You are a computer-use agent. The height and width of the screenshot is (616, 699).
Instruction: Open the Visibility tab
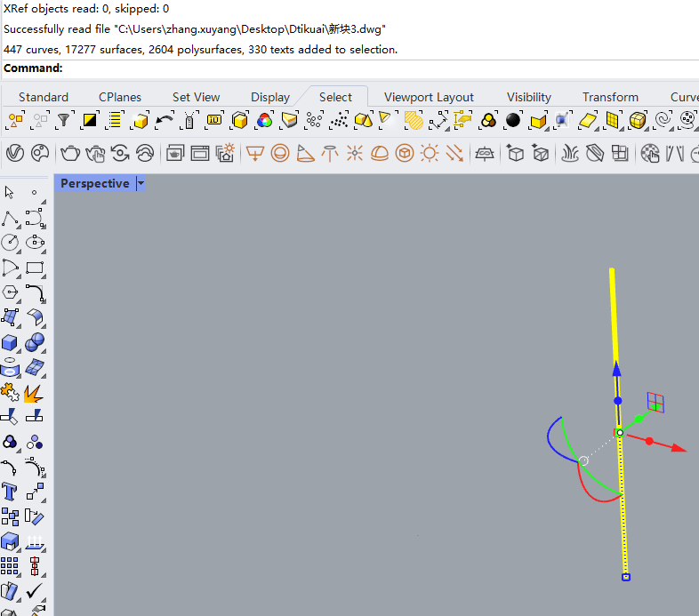[529, 97]
